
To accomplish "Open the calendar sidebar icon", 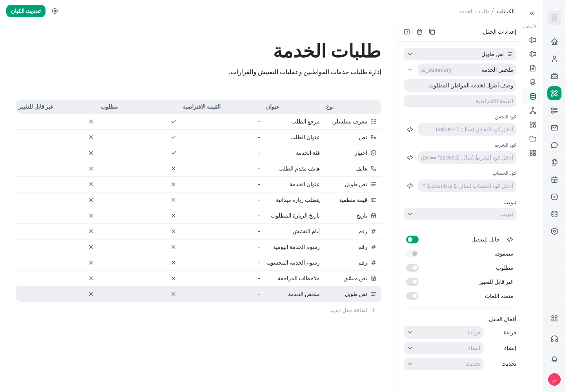I will (x=554, y=180).
